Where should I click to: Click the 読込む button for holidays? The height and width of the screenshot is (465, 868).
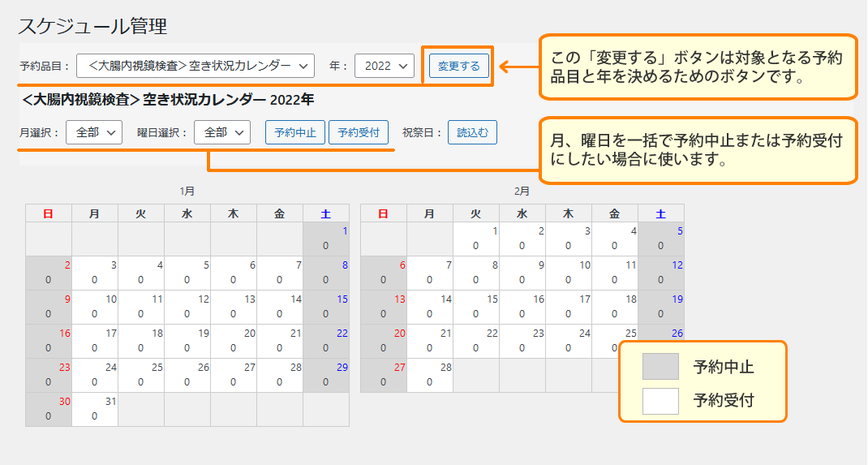(x=472, y=132)
